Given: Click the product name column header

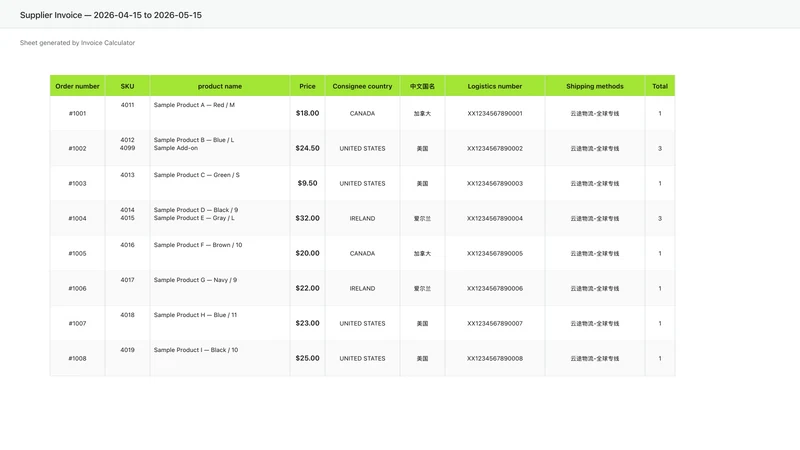Looking at the screenshot, I should [x=220, y=86].
